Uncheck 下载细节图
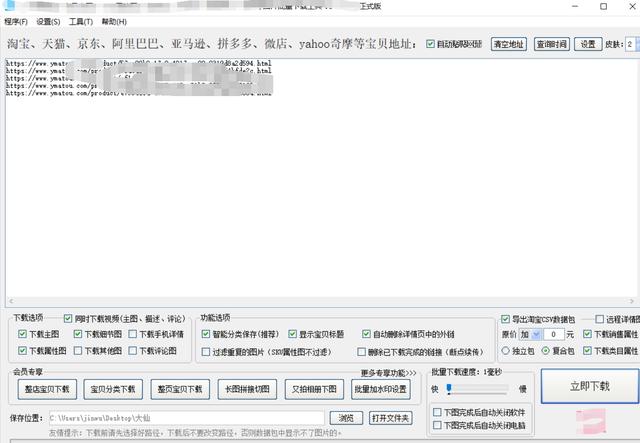640x443 pixels. pyautogui.click(x=78, y=334)
